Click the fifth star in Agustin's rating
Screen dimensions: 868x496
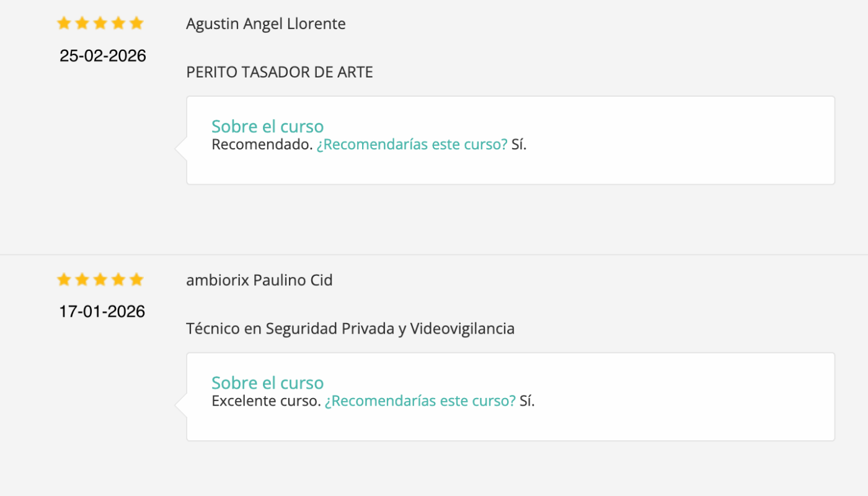(136, 22)
